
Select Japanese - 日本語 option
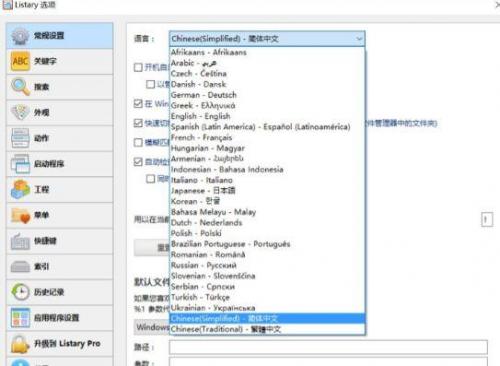(x=267, y=191)
